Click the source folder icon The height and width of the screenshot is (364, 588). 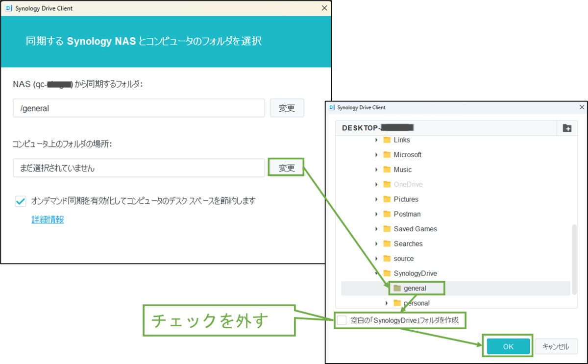point(387,259)
